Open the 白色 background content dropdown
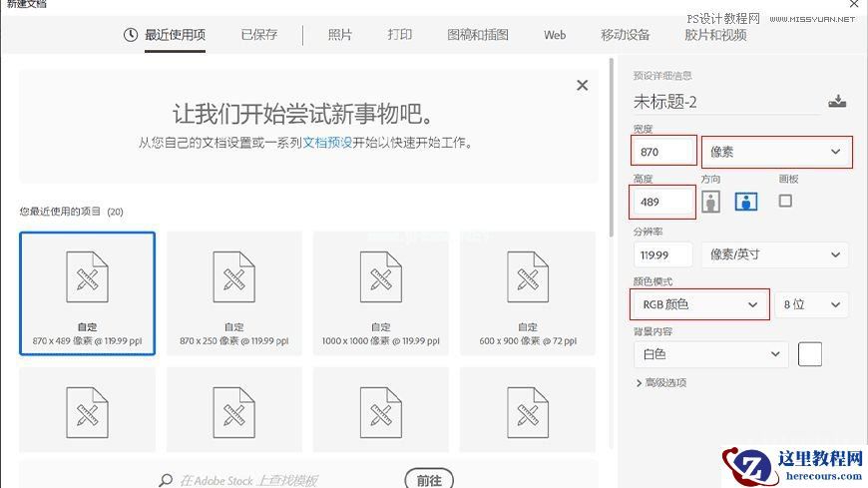The width and height of the screenshot is (868, 488). pyautogui.click(x=710, y=354)
